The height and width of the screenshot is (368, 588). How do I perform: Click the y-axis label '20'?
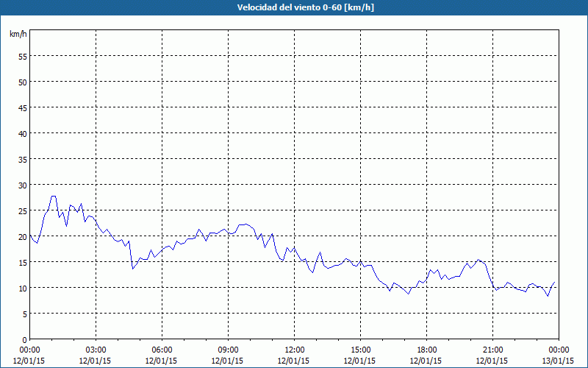tap(23, 236)
